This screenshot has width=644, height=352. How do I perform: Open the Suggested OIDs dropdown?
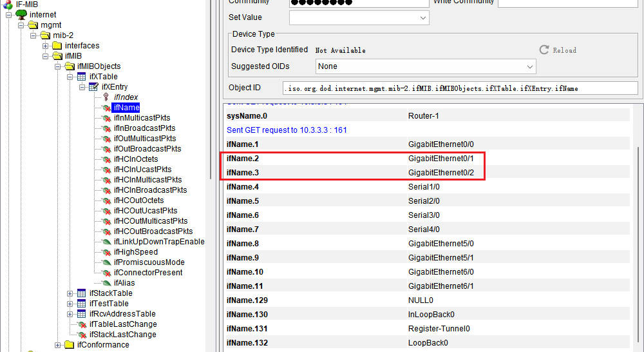[530, 66]
